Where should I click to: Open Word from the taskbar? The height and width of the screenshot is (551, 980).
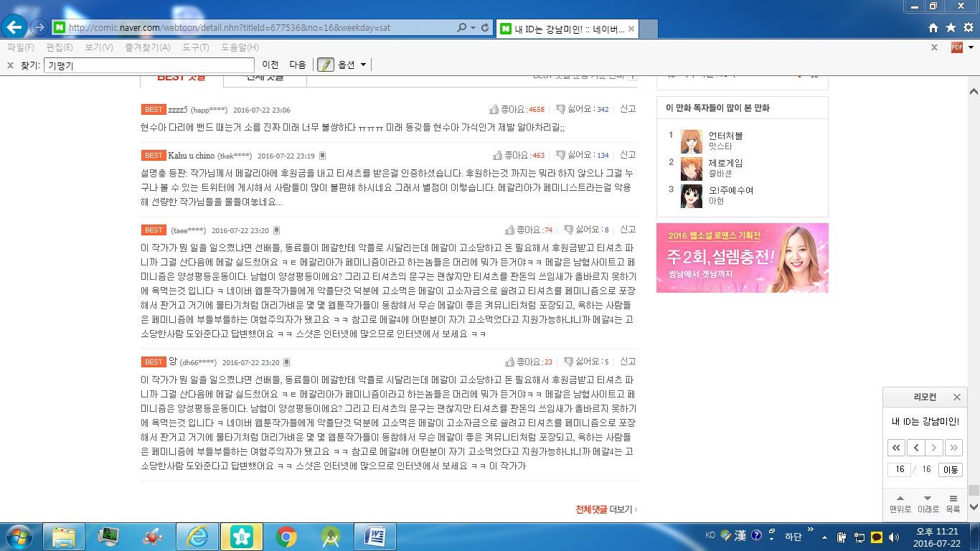pyautogui.click(x=374, y=537)
